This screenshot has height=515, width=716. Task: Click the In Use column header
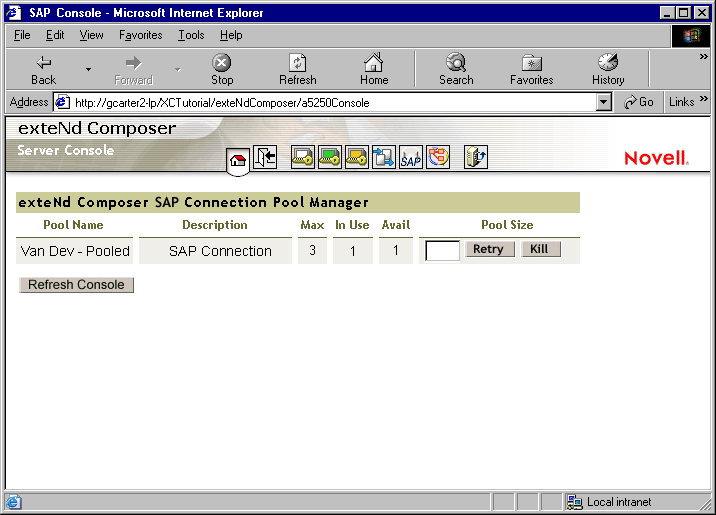352,225
